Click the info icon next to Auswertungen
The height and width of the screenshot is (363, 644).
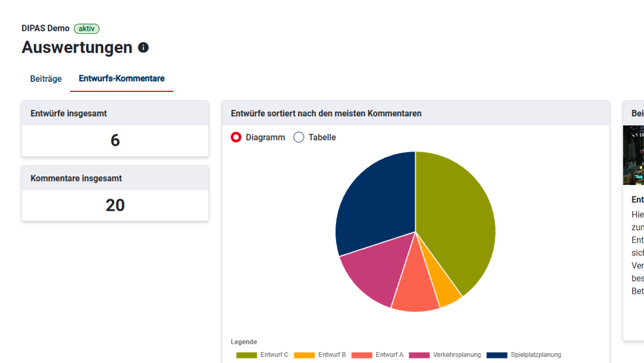(x=143, y=47)
